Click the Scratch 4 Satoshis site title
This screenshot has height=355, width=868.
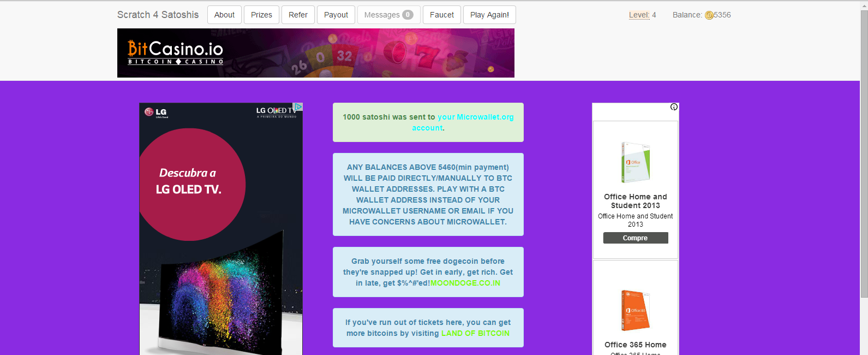[158, 15]
